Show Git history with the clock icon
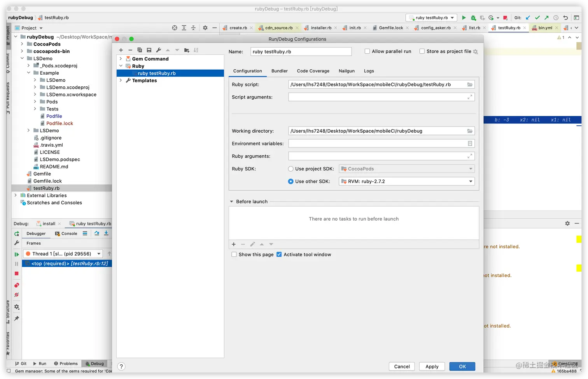This screenshot has width=588, height=379. [x=556, y=18]
